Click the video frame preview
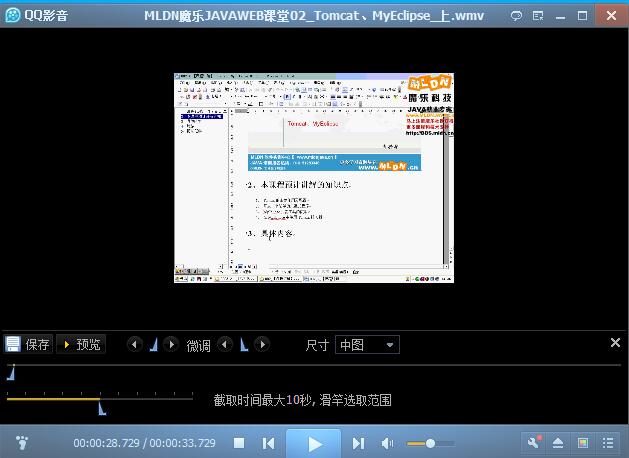The image size is (629, 458). point(314,178)
